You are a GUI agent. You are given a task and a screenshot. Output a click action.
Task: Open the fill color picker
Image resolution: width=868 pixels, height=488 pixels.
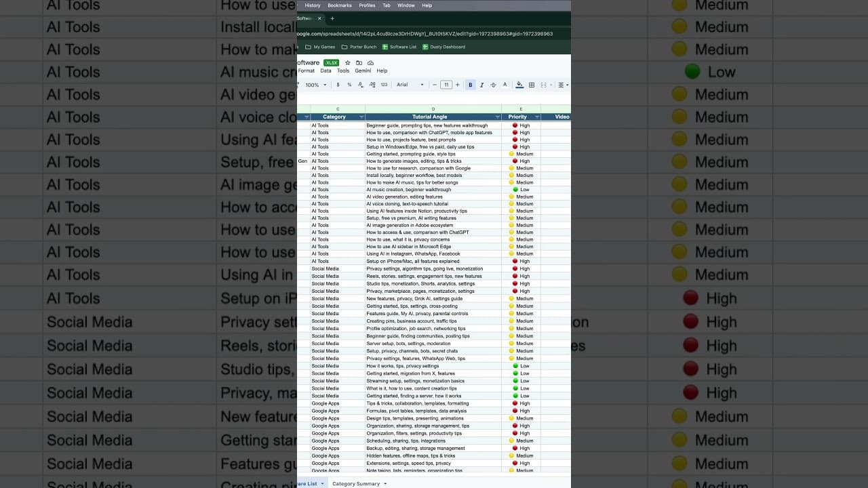(519, 85)
